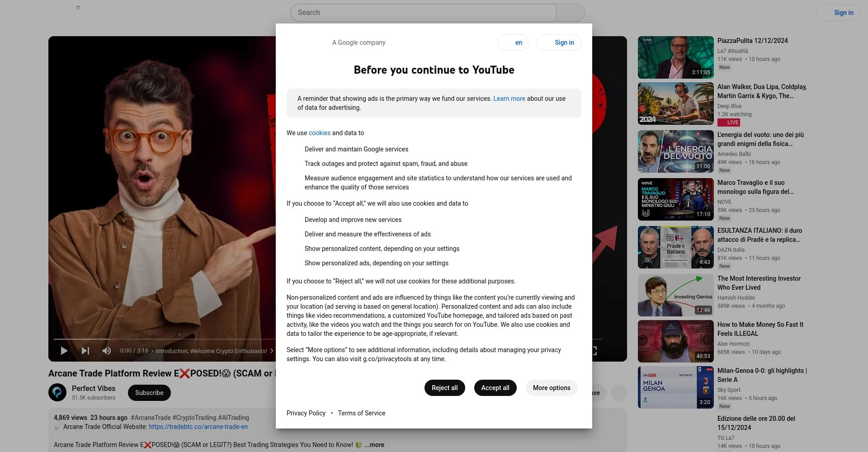The image size is (868, 452).
Task: Click #CryptoTrading hashtag
Action: 194,418
